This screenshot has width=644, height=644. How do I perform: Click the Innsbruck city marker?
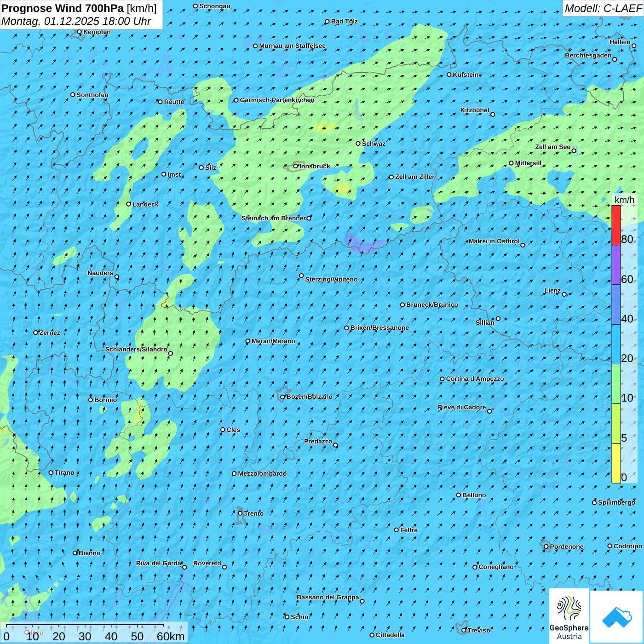tap(296, 166)
